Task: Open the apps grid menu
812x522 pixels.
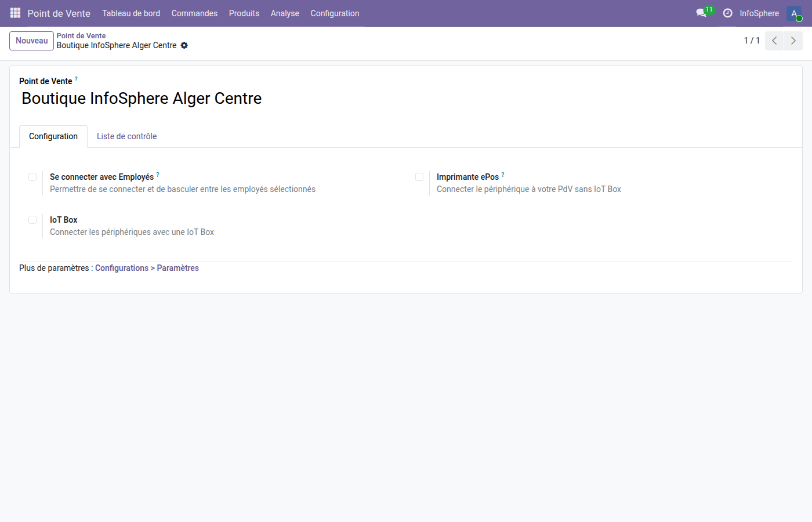Action: pyautogui.click(x=14, y=13)
